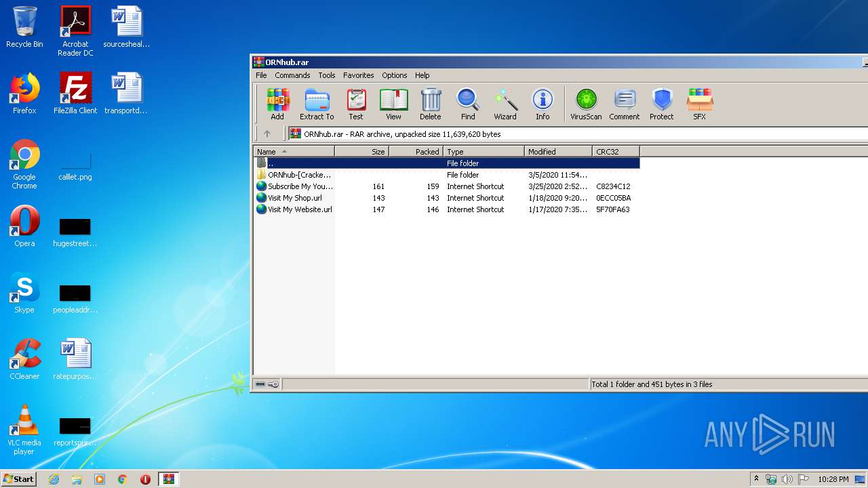Open FileZilla Client desktop shortcut
The width and height of the screenshot is (868, 488).
pyautogui.click(x=75, y=94)
